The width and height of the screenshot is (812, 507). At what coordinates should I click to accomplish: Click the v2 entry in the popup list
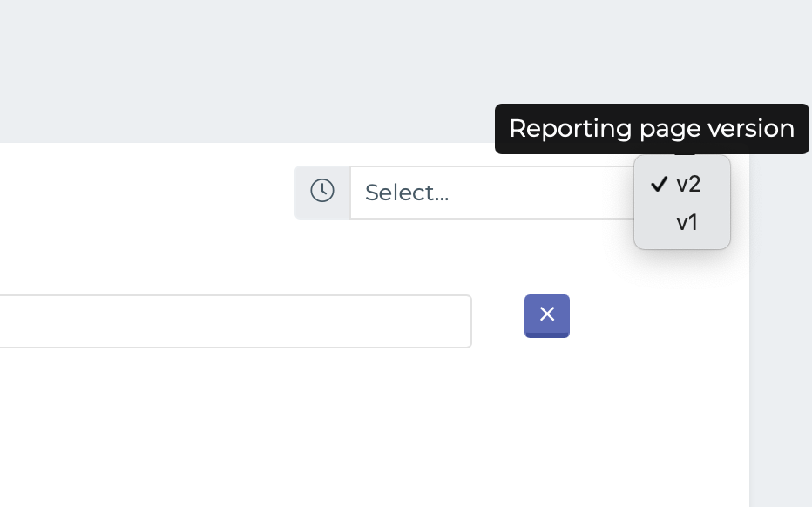coord(682,185)
